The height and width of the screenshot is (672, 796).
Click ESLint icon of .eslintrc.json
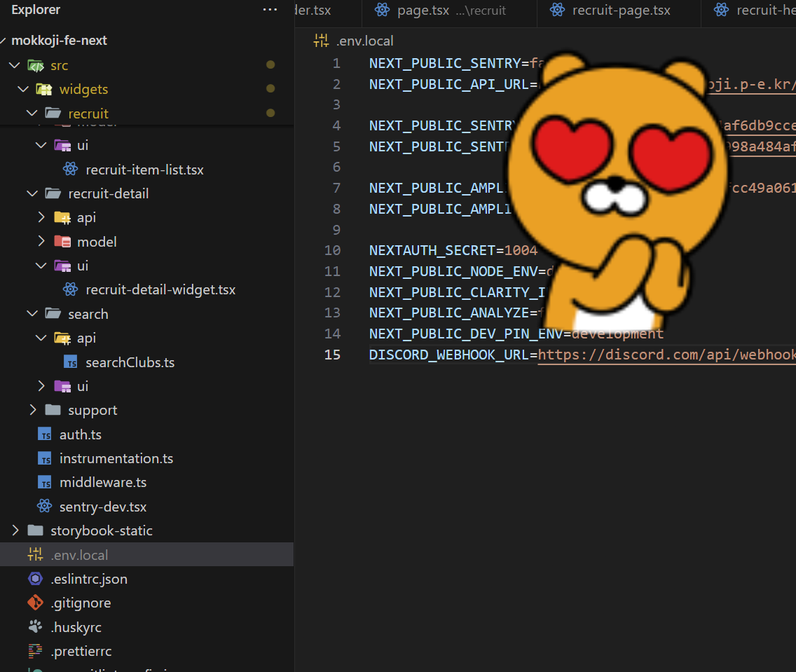coord(35,579)
